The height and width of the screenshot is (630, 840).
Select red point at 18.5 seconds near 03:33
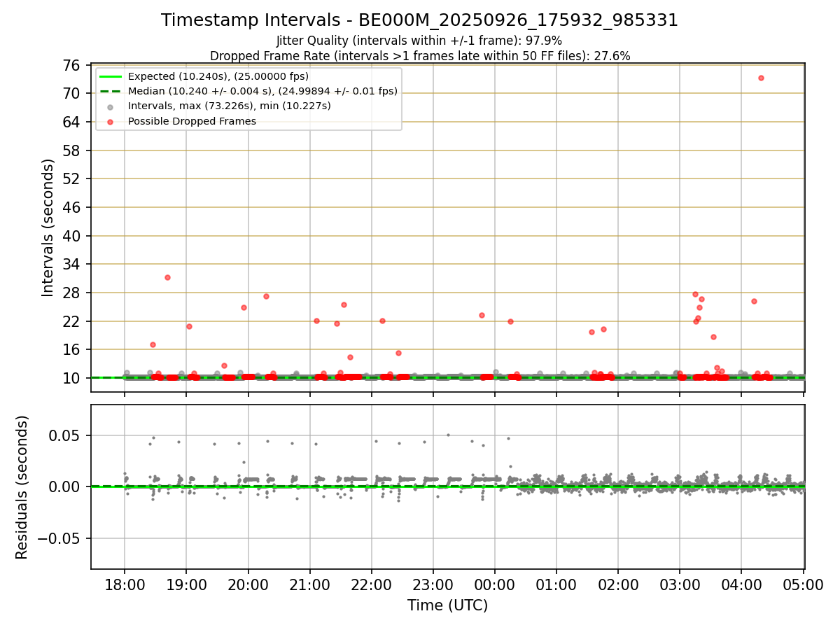coord(713,337)
